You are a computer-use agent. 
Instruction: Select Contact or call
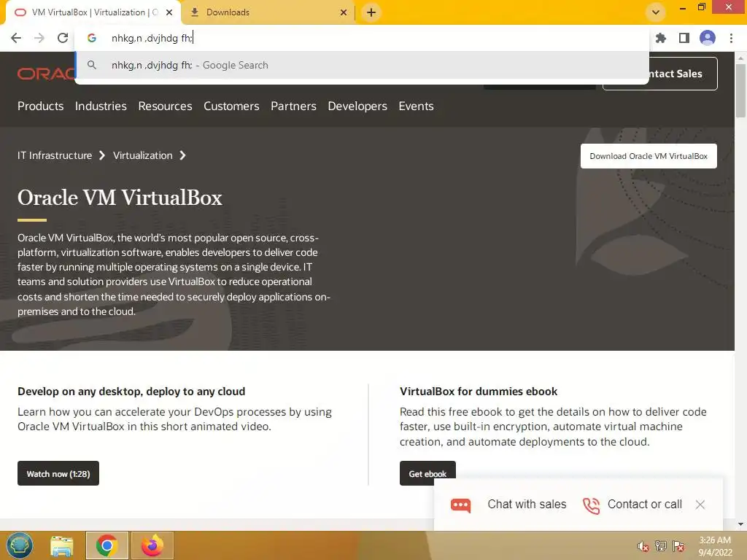(x=645, y=505)
